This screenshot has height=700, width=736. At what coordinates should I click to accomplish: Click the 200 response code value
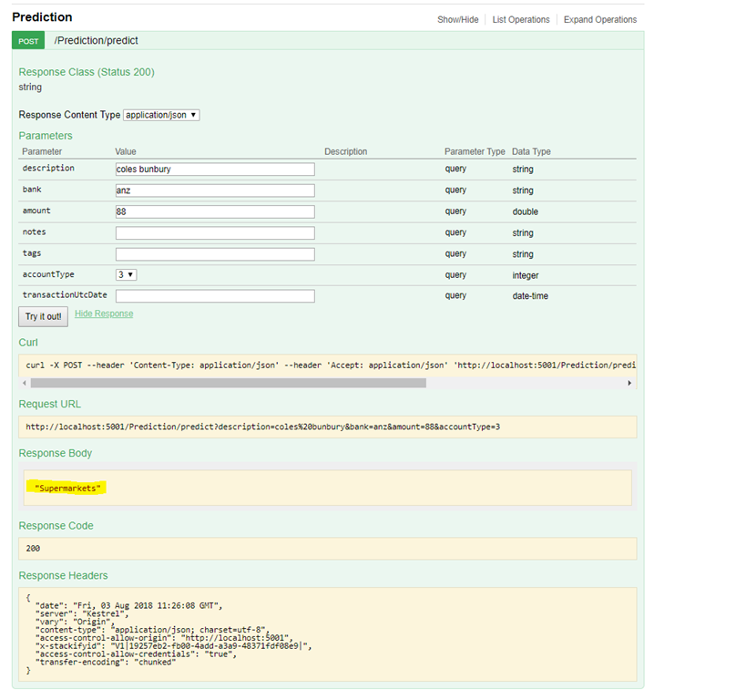click(x=33, y=549)
